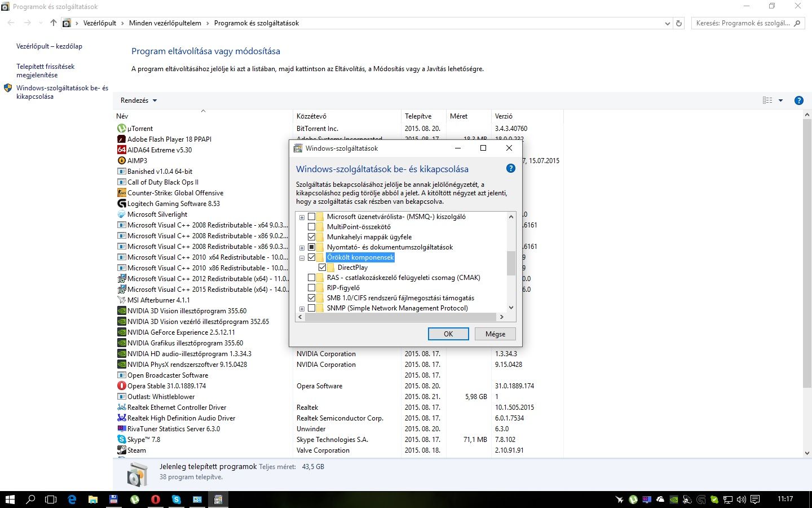Click the MSI Afterburner icon

point(121,300)
